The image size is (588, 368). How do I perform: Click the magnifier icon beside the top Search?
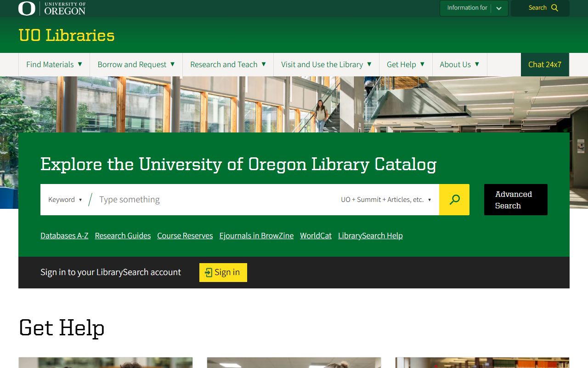tap(554, 8)
